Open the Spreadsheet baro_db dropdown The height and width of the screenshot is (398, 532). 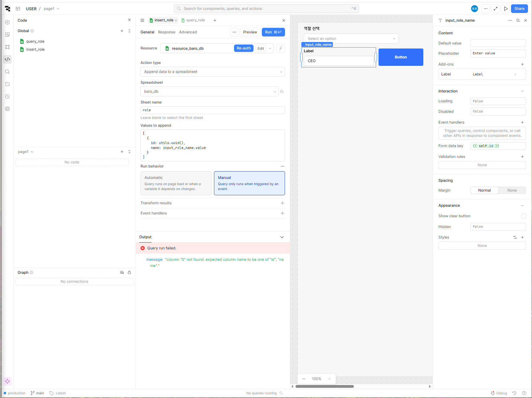click(x=210, y=91)
